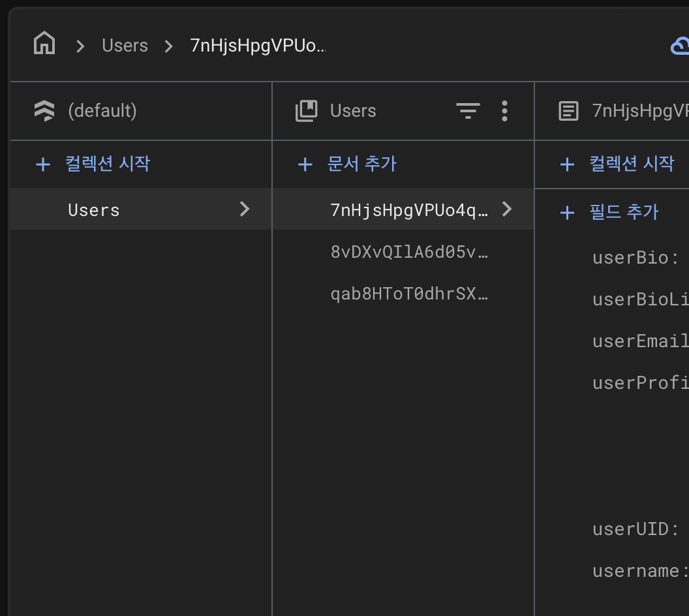Open the filter icon in Users column

tap(468, 111)
